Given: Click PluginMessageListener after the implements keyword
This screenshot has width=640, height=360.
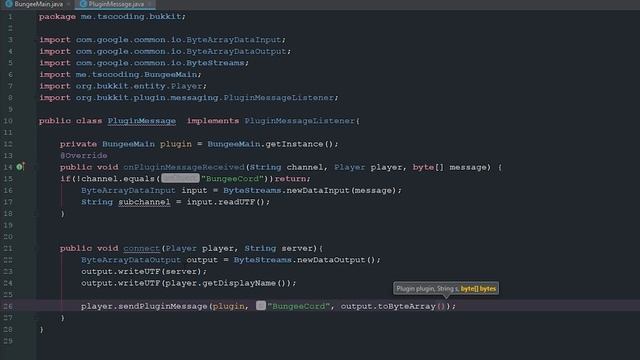Looking at the screenshot, I should [300, 121].
